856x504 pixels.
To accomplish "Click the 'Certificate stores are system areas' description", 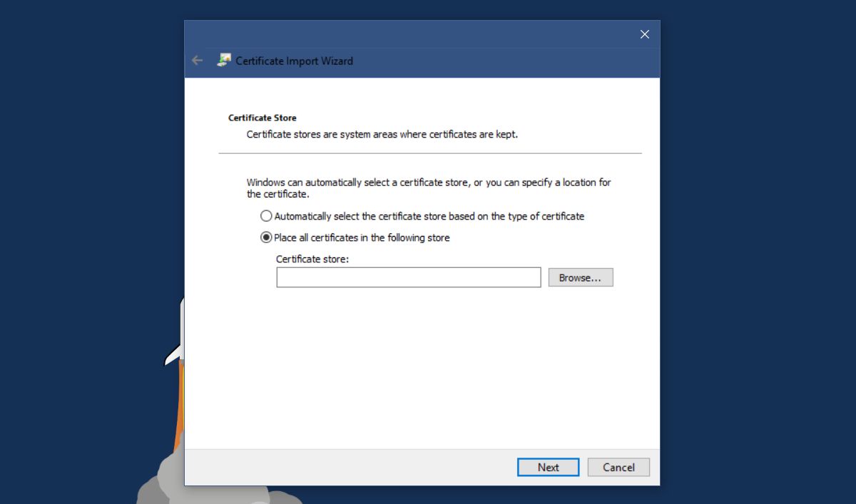I will pyautogui.click(x=382, y=134).
